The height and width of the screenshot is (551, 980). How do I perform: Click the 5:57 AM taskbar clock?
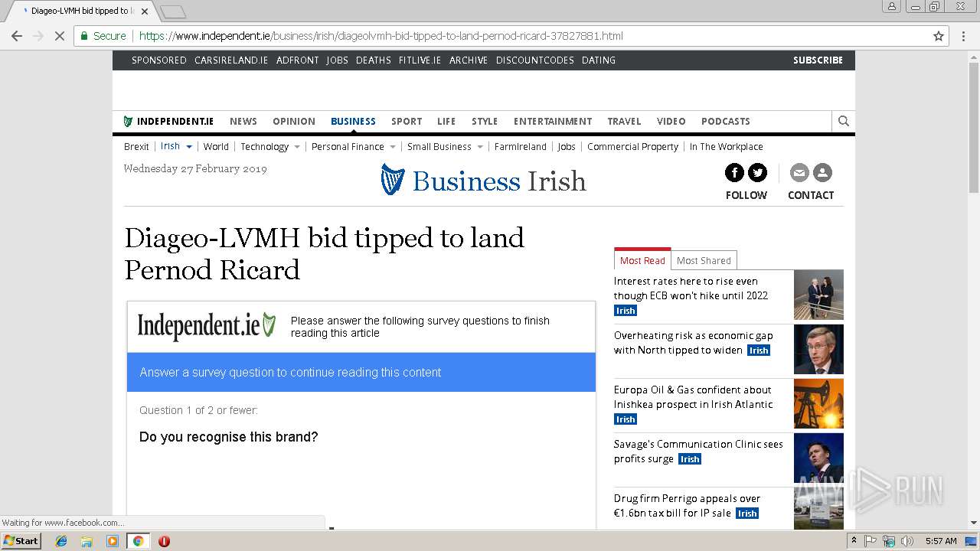[940, 541]
